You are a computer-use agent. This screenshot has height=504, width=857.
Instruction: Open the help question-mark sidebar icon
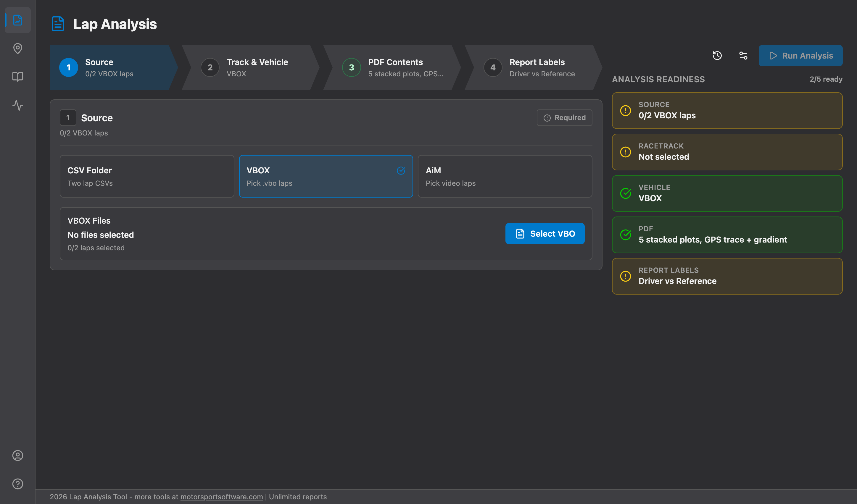(18, 483)
